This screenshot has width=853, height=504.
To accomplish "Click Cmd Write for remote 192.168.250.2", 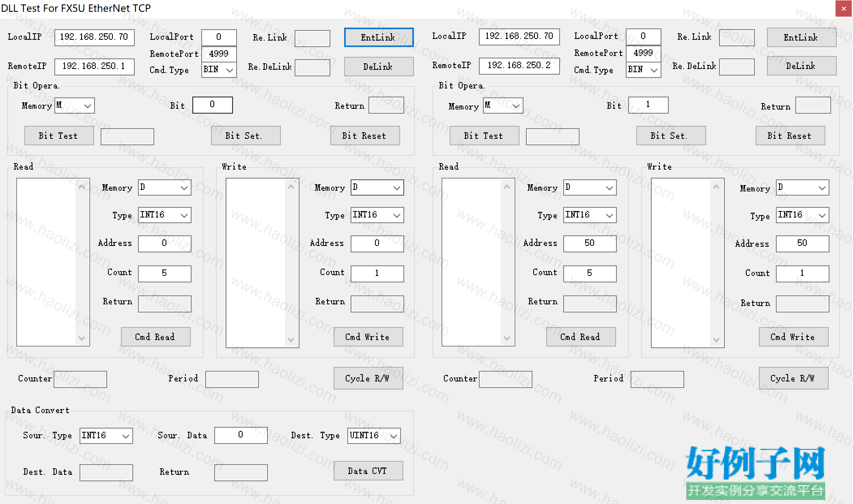I will pyautogui.click(x=793, y=337).
